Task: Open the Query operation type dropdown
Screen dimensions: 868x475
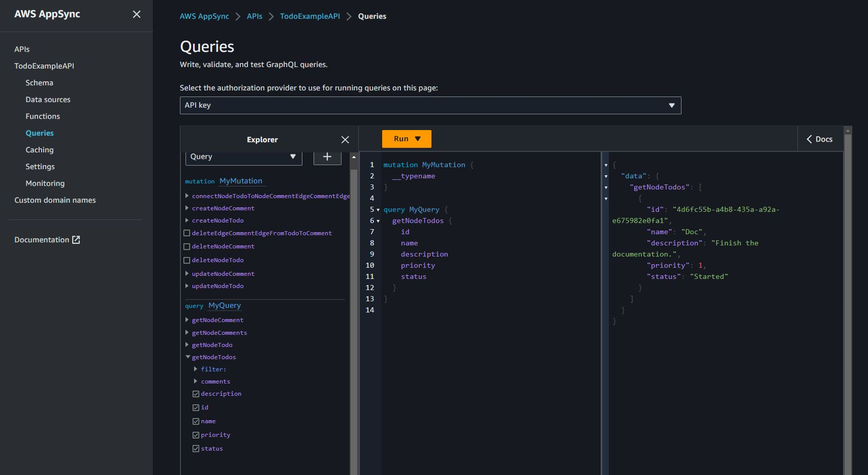Action: click(x=243, y=156)
